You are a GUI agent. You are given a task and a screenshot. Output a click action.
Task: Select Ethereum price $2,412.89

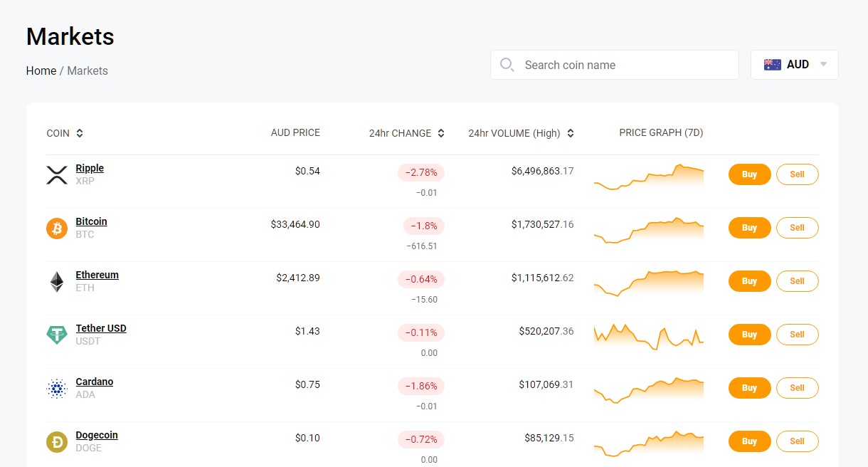pos(298,278)
